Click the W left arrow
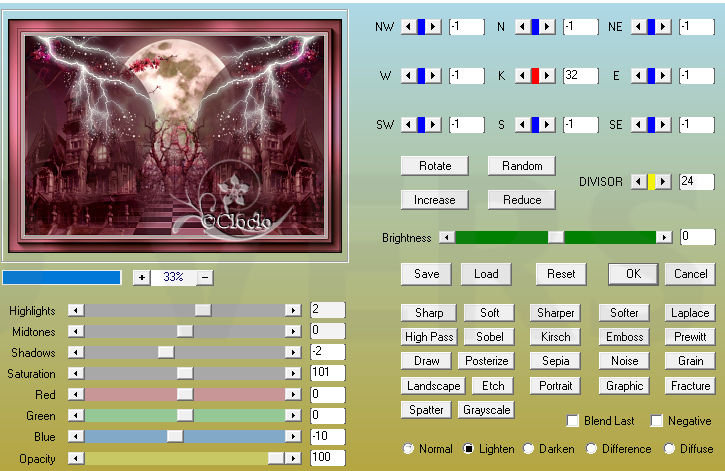725x471 pixels. [408, 75]
